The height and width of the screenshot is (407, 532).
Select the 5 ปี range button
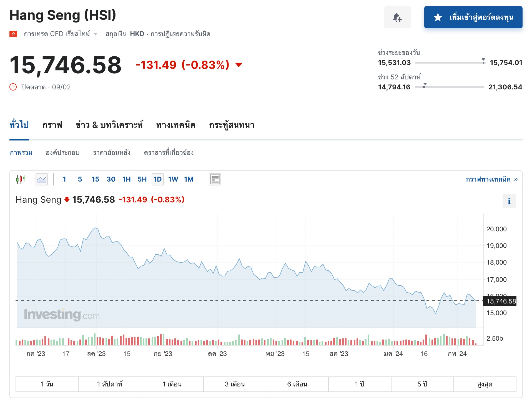pyautogui.click(x=422, y=384)
